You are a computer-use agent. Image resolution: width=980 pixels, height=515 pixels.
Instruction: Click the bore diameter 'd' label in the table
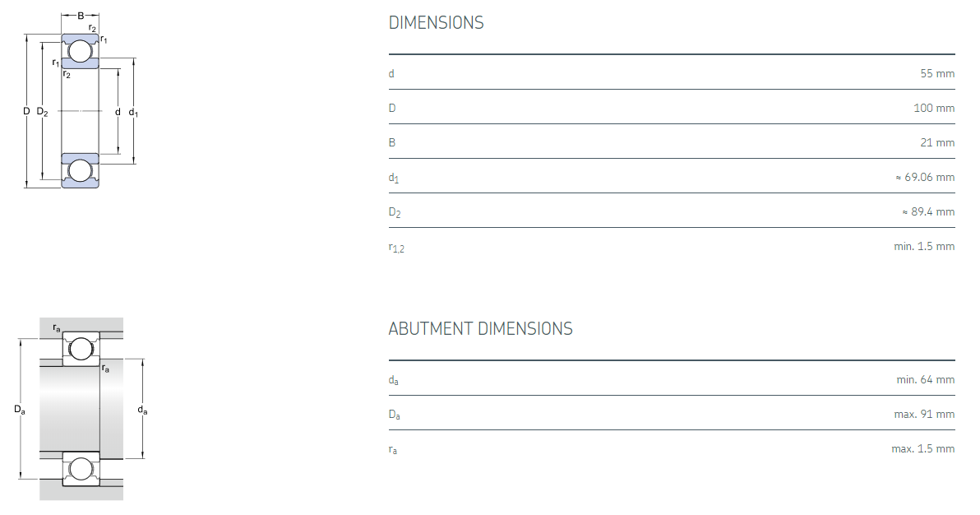coord(391,73)
